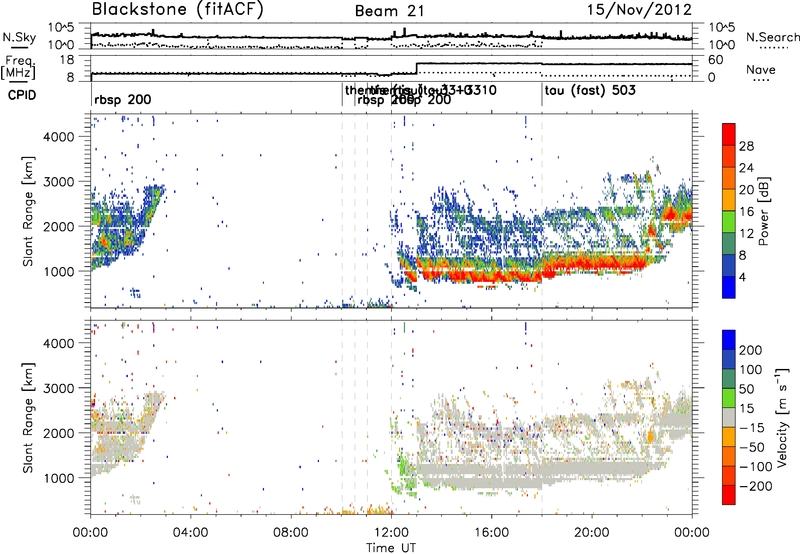This screenshot has height=554, width=800.
Task: Pick the red top segment of the Power colorbar
Action: point(729,135)
